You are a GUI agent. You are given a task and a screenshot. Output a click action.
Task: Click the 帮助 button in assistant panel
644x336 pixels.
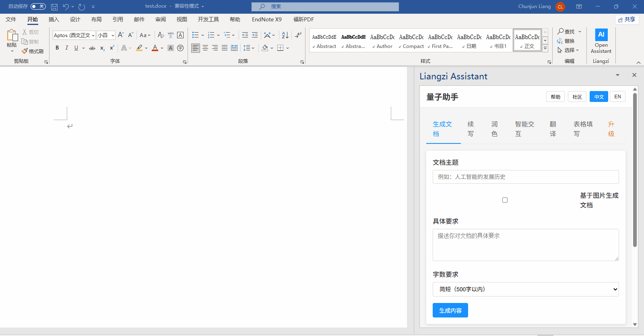pyautogui.click(x=555, y=97)
